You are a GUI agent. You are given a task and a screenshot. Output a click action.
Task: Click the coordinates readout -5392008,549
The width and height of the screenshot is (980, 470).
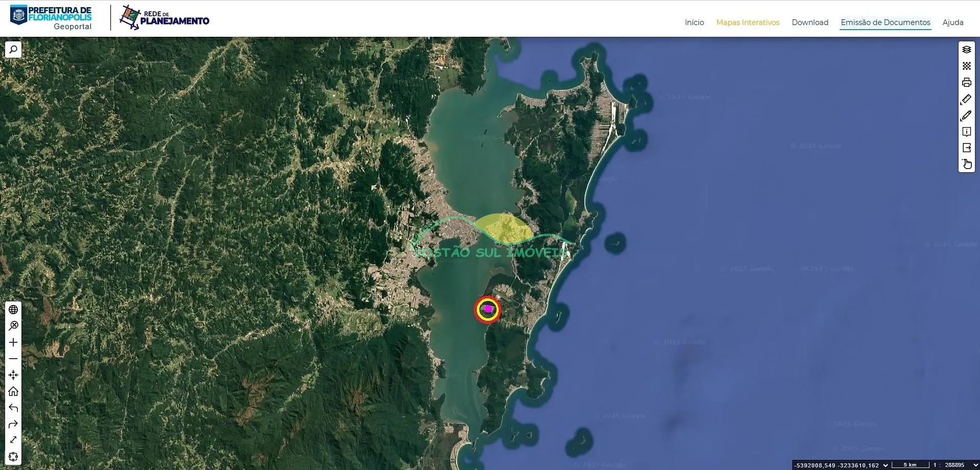(x=815, y=465)
